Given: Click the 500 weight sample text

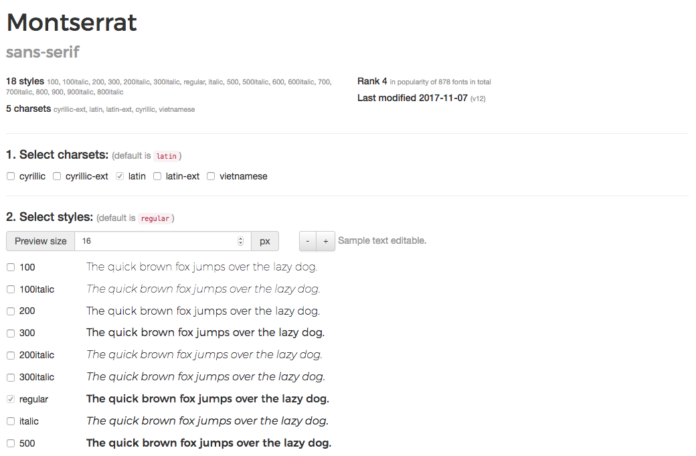Looking at the screenshot, I should 208,443.
